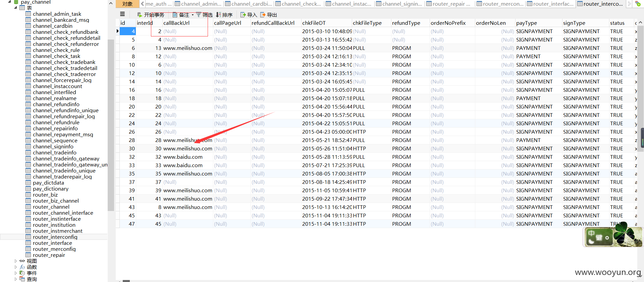This screenshot has height=282, width=644.
Task: Click the tree panel scroll-up arrow
Action: point(111,3)
